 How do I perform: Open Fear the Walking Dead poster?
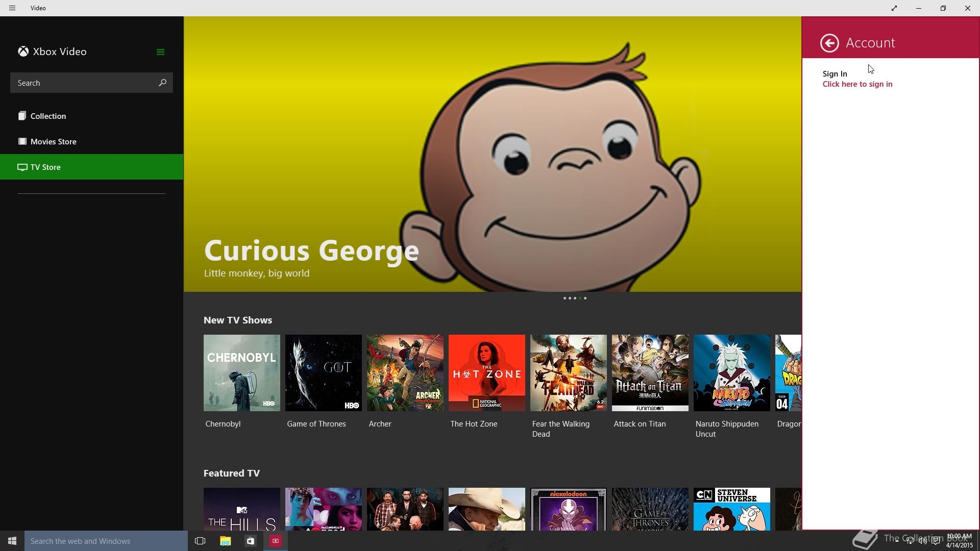pos(569,373)
